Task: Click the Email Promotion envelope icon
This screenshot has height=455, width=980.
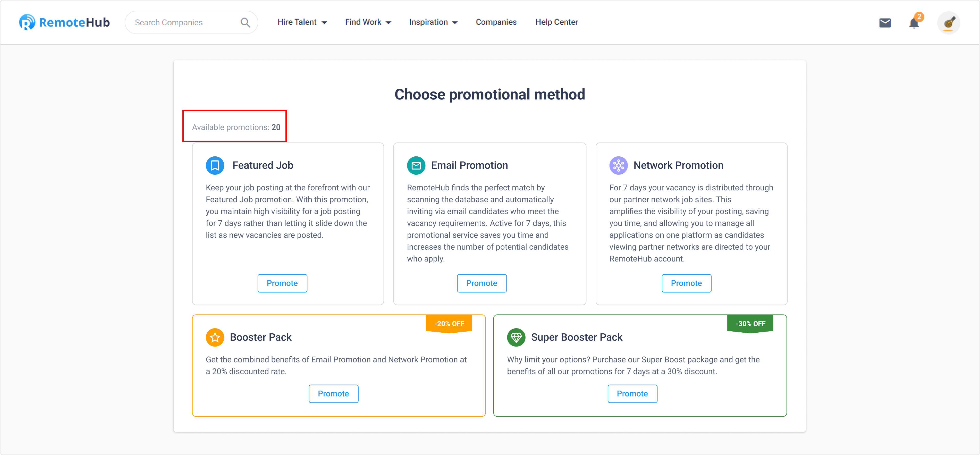Action: pos(416,165)
